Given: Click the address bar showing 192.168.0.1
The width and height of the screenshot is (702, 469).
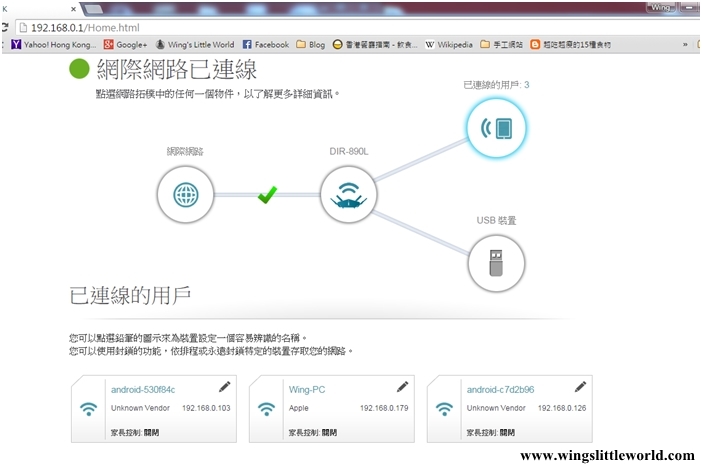Looking at the screenshot, I should click(x=300, y=26).
